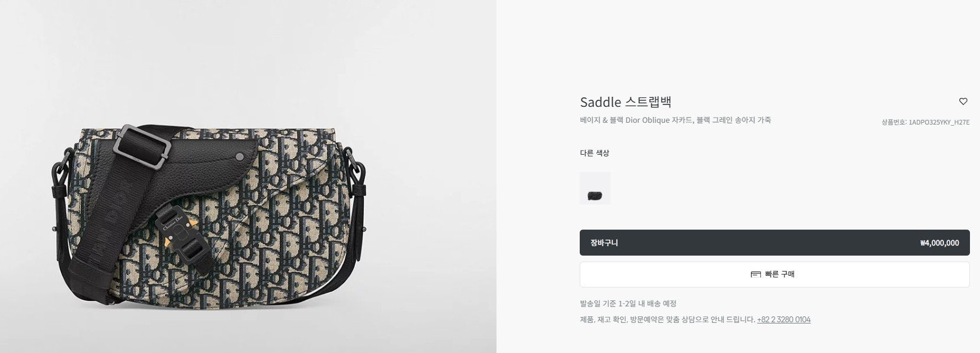Click the Saddle 스트랩백 product title
Screen dimensions: 980x353
pos(626,102)
